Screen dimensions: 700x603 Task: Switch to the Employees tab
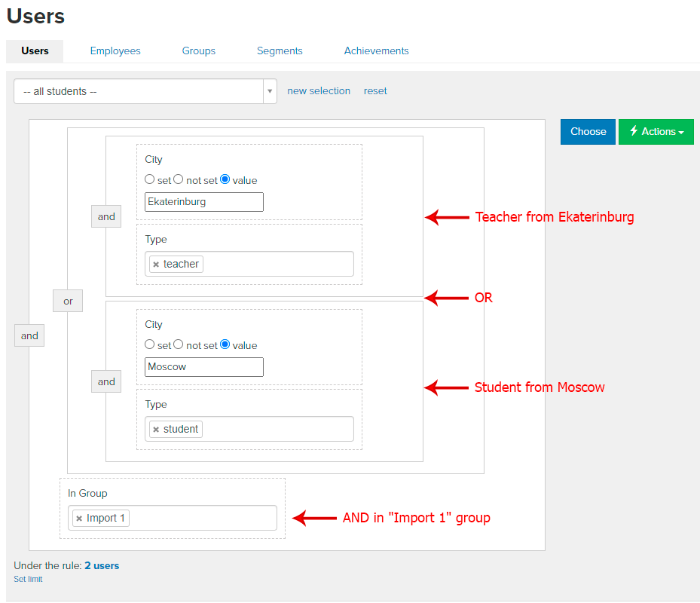point(115,51)
